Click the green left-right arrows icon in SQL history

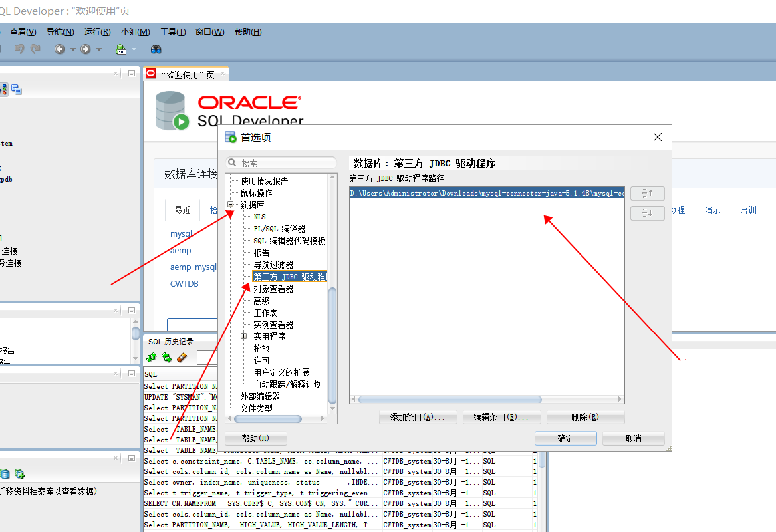167,357
